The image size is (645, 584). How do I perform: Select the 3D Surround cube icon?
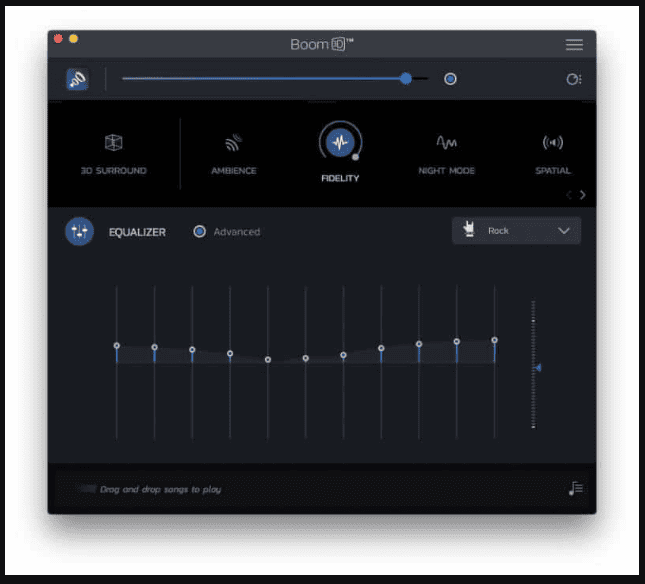[x=114, y=143]
